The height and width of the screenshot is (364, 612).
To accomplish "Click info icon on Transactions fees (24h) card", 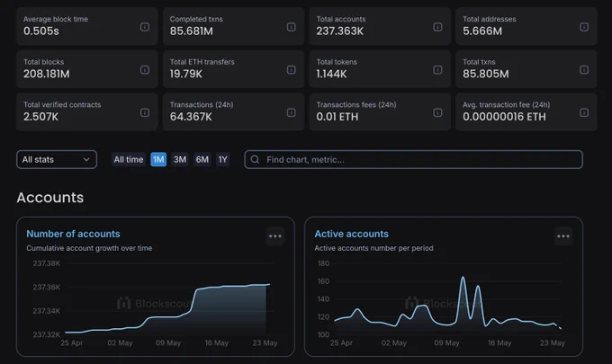I will click(x=437, y=112).
